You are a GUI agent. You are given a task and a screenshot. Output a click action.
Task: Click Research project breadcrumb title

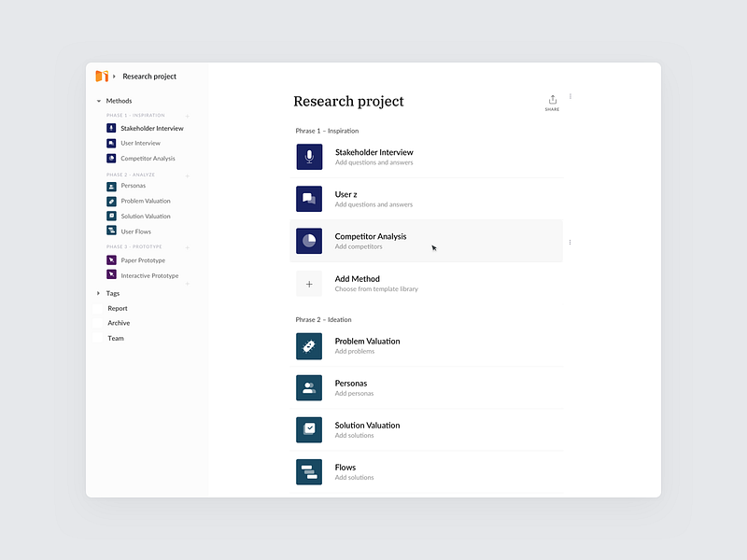tap(149, 77)
